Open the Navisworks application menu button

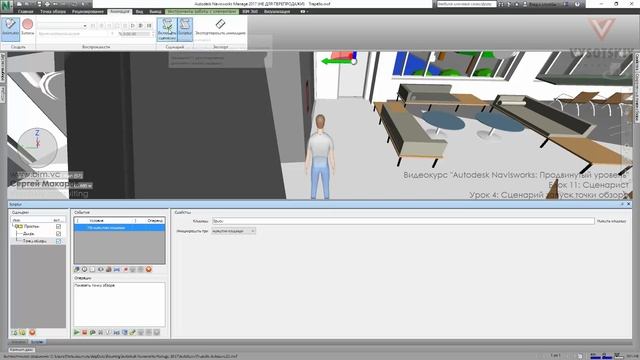6,6
